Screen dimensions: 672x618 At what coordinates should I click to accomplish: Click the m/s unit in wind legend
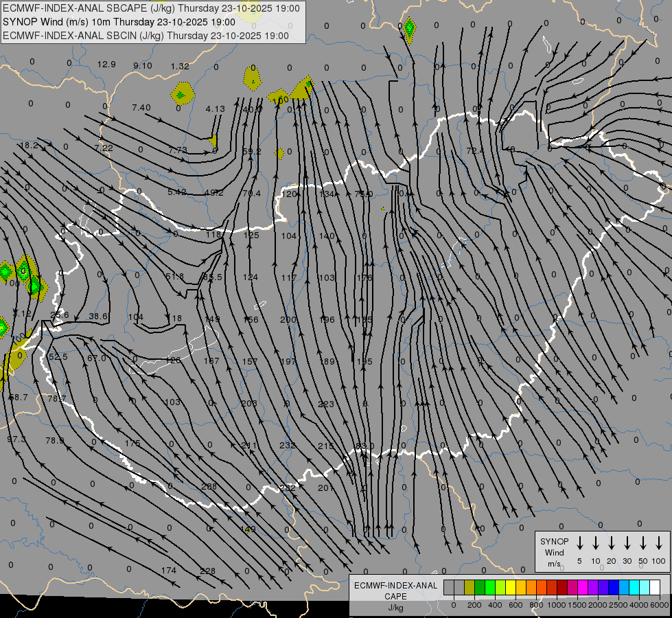[554, 564]
